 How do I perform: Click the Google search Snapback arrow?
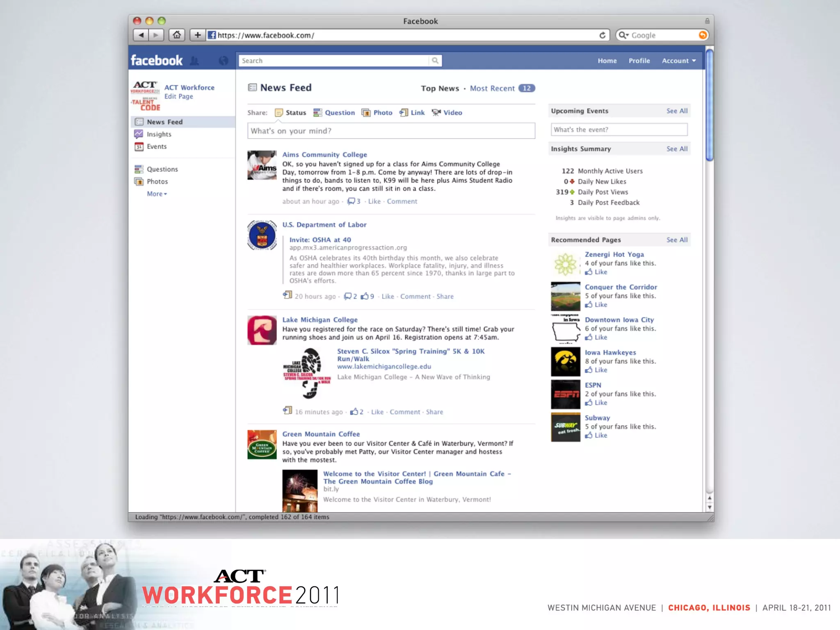pos(703,35)
